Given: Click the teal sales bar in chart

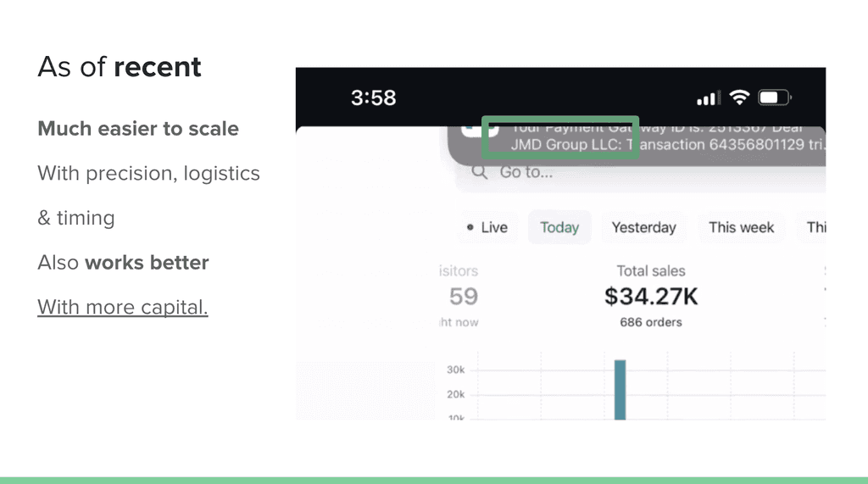Looking at the screenshot, I should tap(620, 390).
